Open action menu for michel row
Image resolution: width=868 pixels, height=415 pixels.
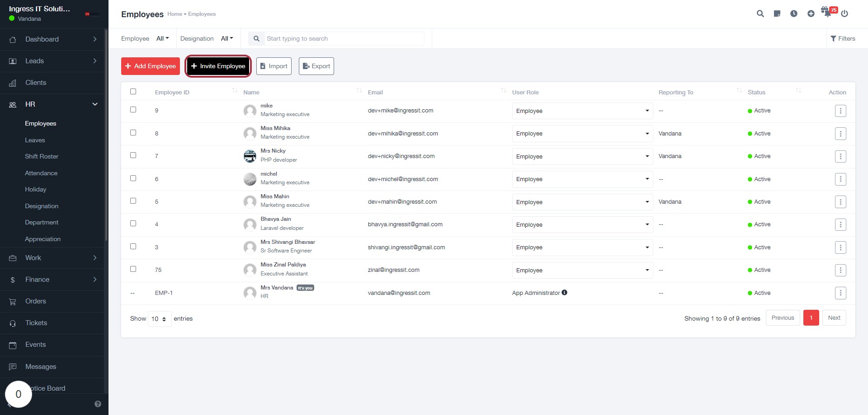pyautogui.click(x=840, y=179)
